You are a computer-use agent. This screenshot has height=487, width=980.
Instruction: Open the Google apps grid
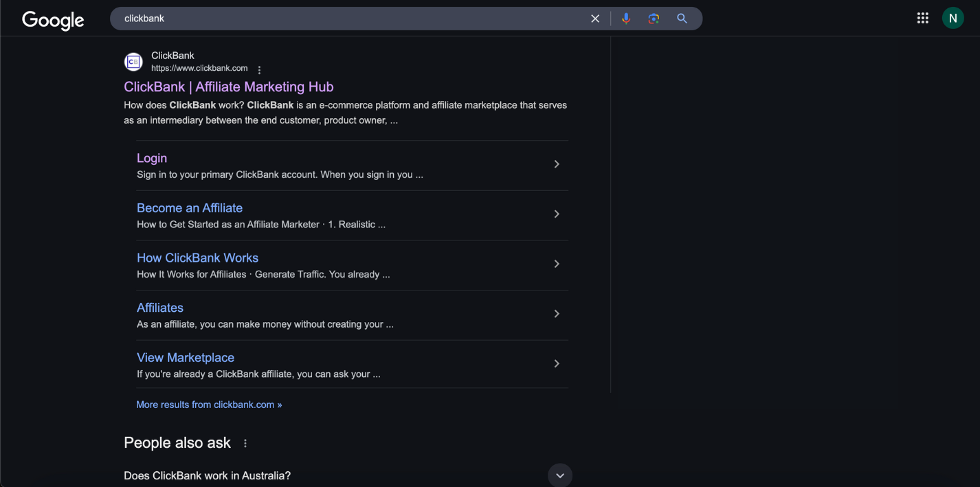pos(923,19)
